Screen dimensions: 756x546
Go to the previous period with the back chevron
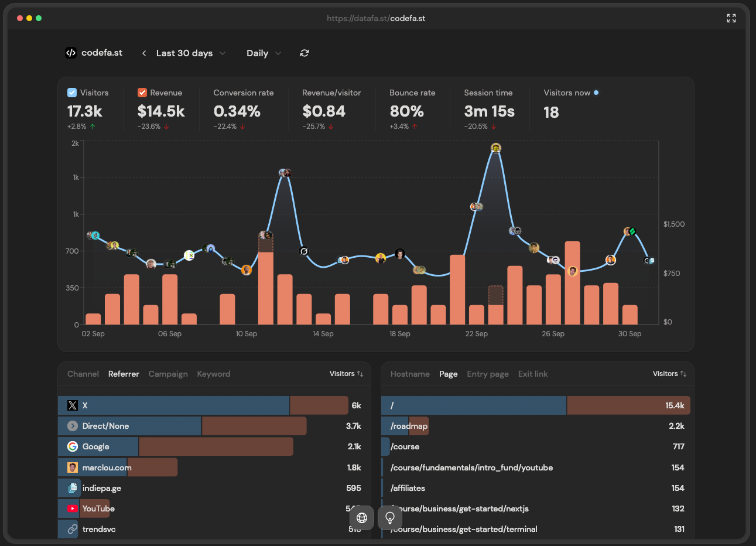pos(144,53)
